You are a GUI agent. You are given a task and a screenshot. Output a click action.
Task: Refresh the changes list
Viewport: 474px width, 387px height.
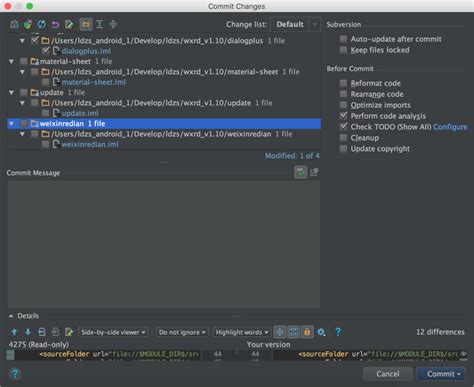41,24
